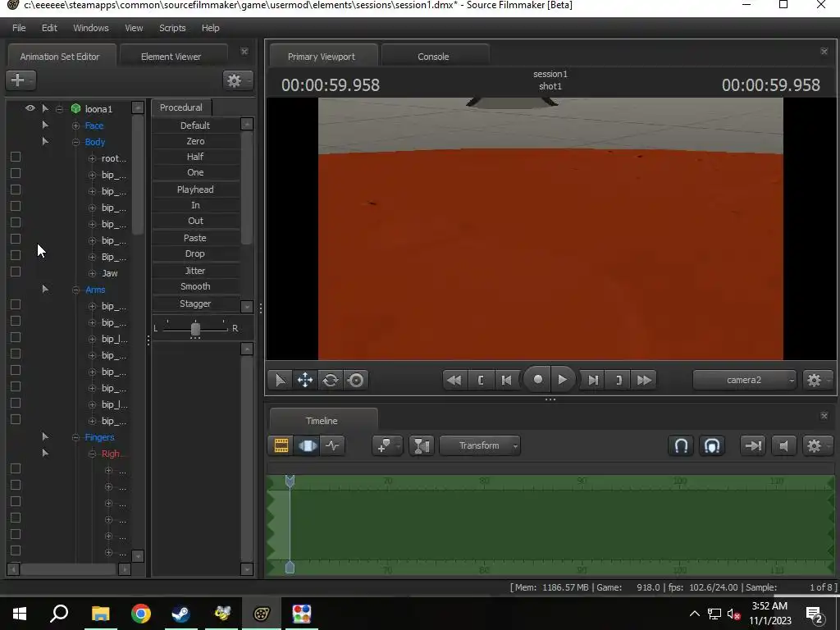840x630 pixels.
Task: Open Google Chrome from the taskbar
Action: pyautogui.click(x=140, y=614)
